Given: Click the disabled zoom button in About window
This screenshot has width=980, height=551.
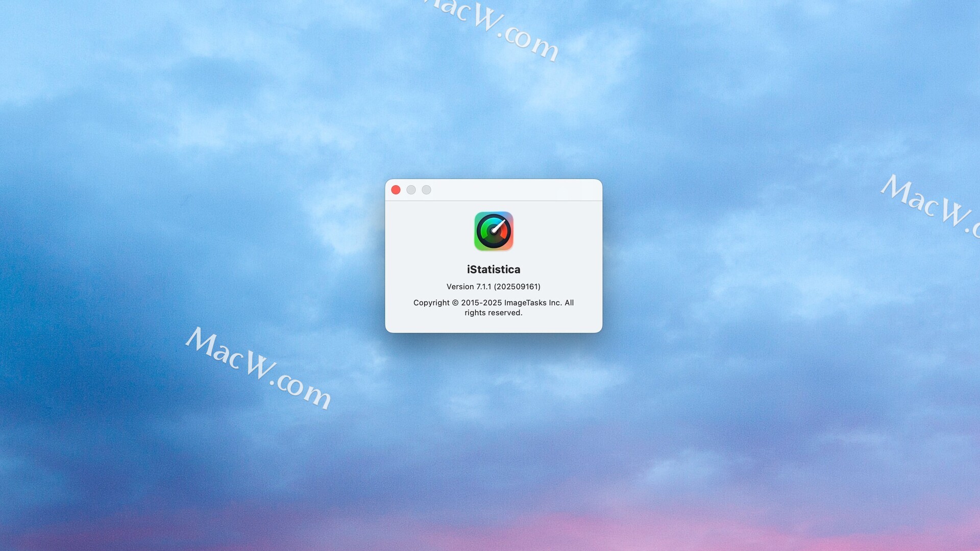Looking at the screenshot, I should click(x=426, y=190).
